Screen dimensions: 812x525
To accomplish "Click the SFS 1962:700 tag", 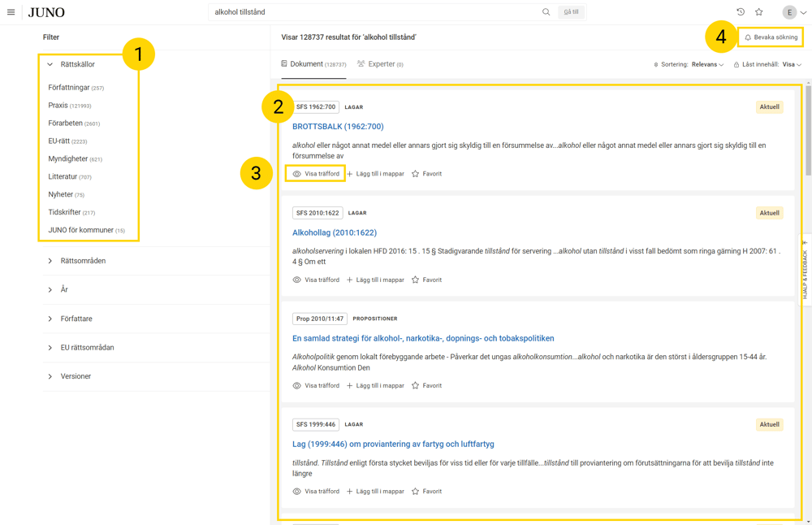I will [x=316, y=106].
